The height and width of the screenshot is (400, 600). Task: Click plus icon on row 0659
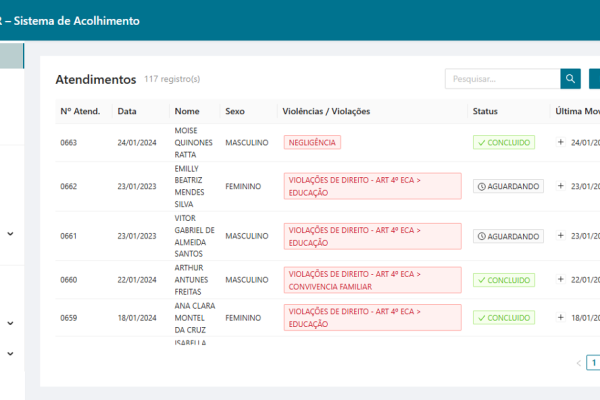point(561,317)
